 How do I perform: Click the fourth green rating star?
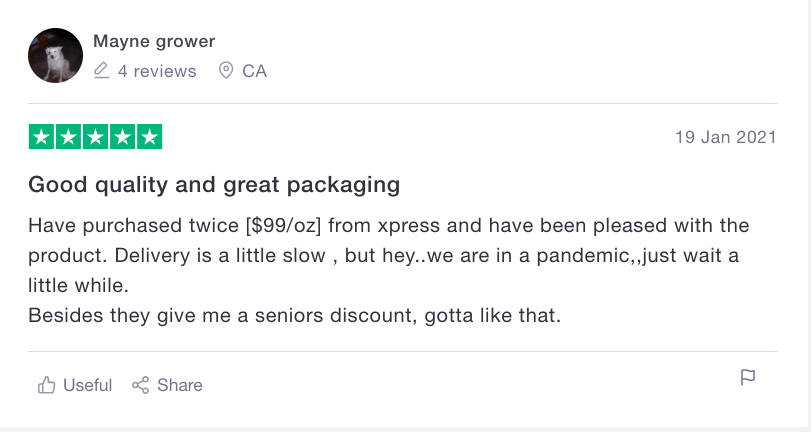click(122, 137)
